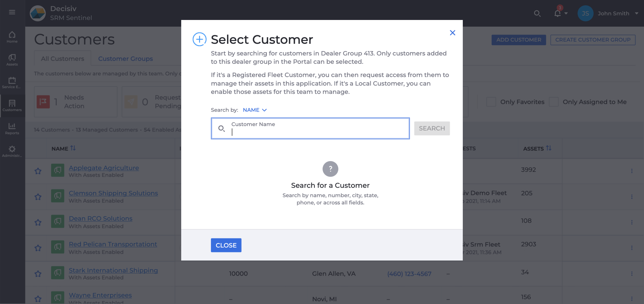Click the search magnifier in the top bar
The image size is (644, 304).
click(x=537, y=14)
